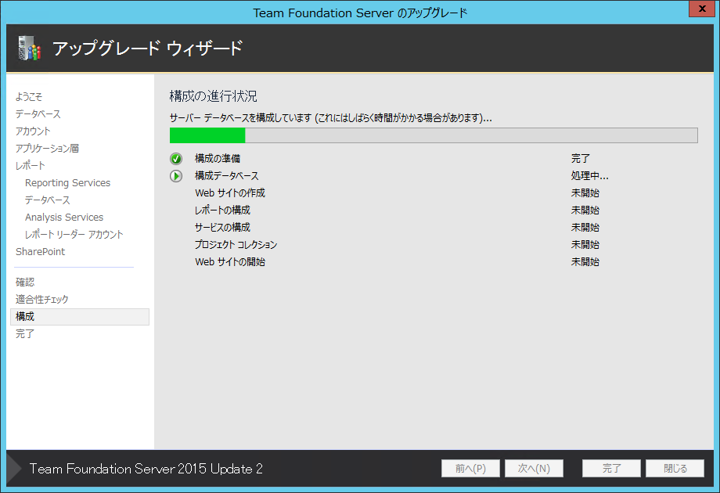Click the レポートの構成 task label
The width and height of the screenshot is (720, 493).
click(x=222, y=210)
